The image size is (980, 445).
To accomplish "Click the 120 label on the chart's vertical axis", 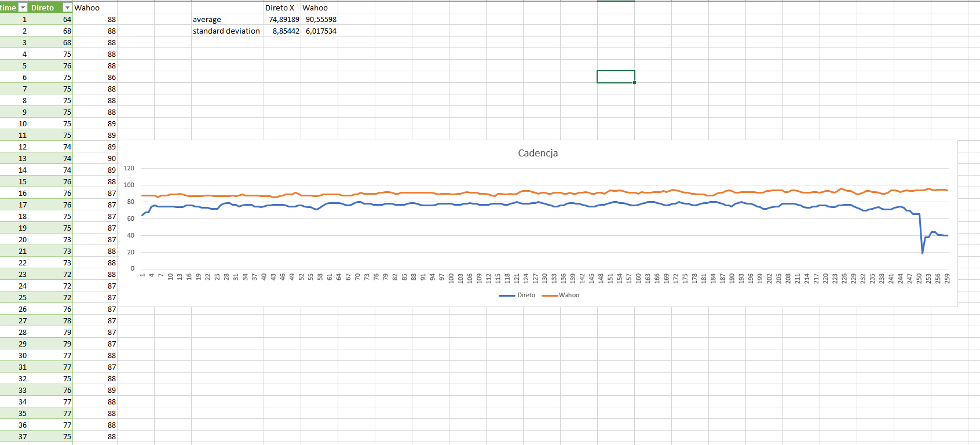I will pyautogui.click(x=129, y=168).
